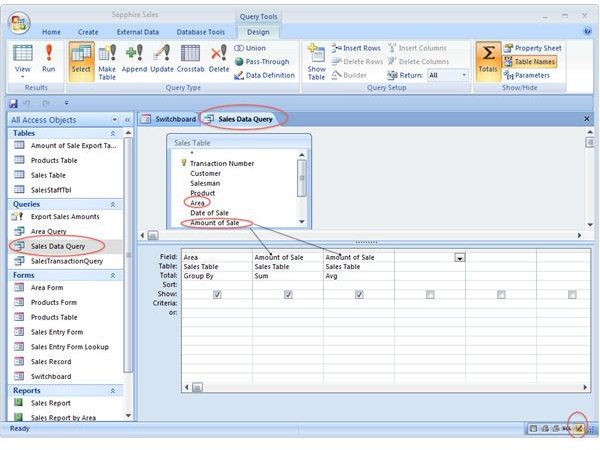This screenshot has height=450, width=600.
Task: Switch to Design View via status bar icon
Action: pos(579,429)
